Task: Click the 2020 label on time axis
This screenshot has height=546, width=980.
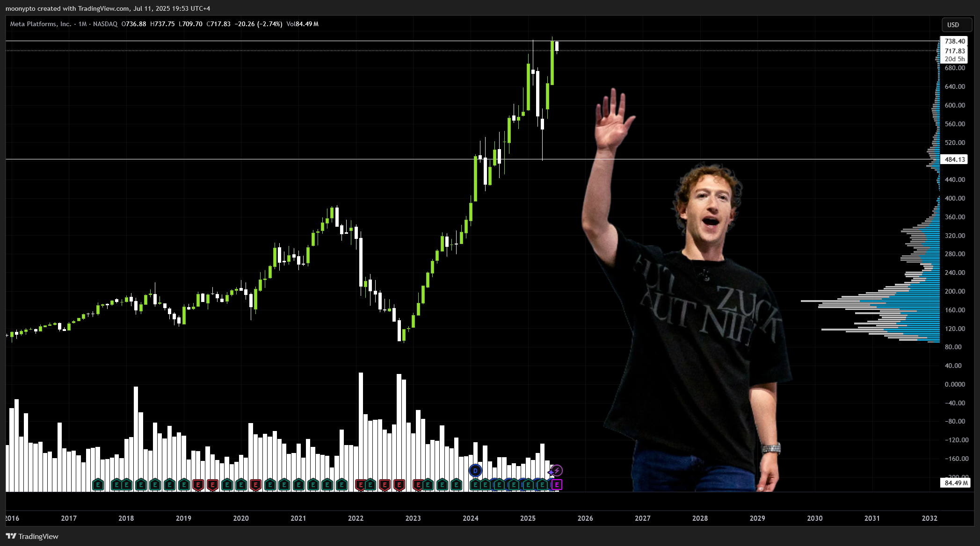Action: point(241,518)
